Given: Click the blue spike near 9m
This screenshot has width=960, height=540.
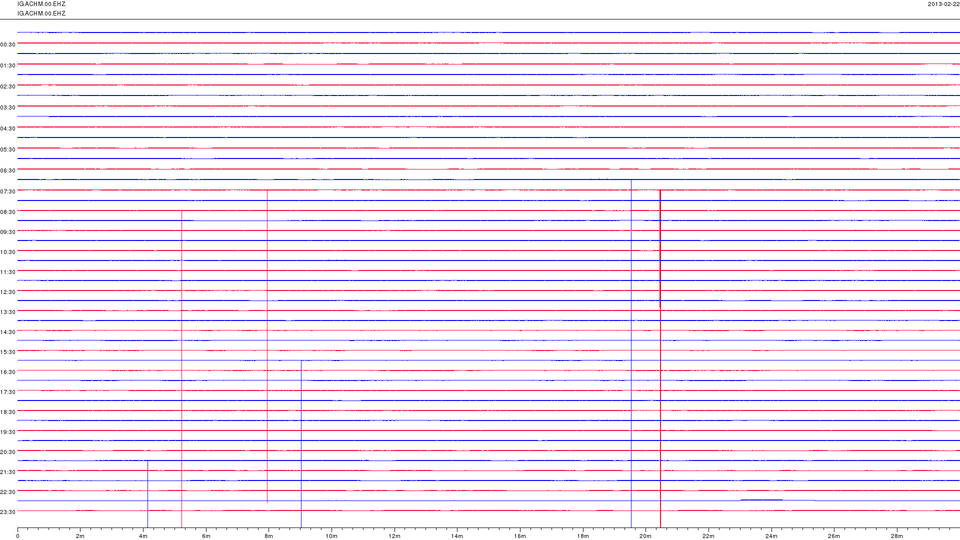Looking at the screenshot, I should [x=301, y=443].
